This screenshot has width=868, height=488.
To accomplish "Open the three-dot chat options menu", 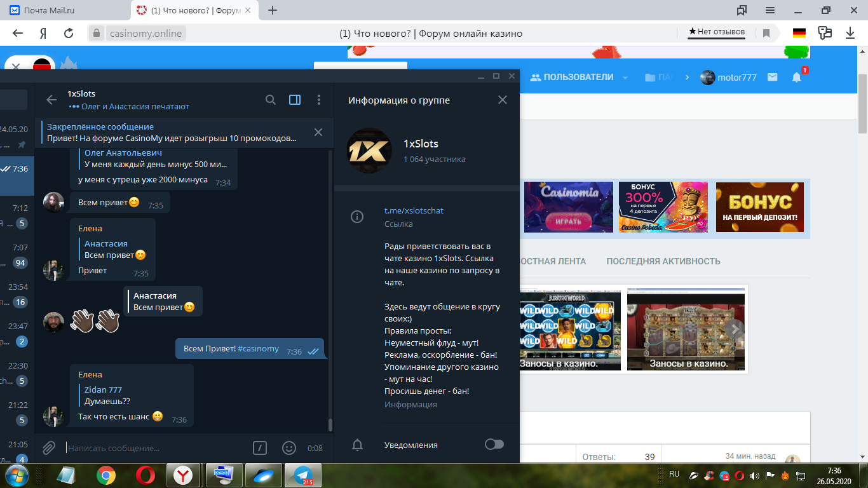I will coord(319,100).
